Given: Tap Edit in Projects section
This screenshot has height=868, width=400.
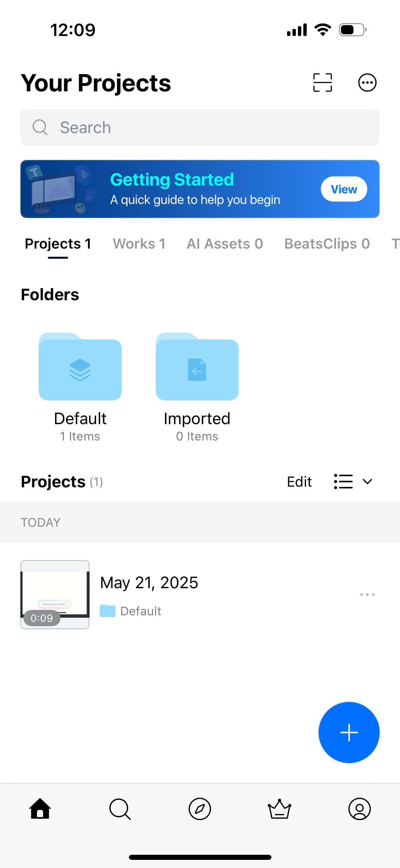Looking at the screenshot, I should (x=299, y=482).
